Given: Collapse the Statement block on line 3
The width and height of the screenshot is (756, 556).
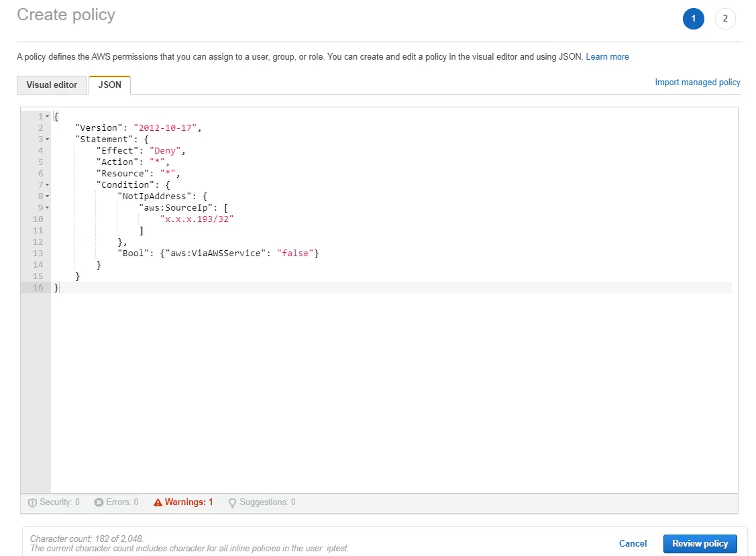Looking at the screenshot, I should (48, 140).
